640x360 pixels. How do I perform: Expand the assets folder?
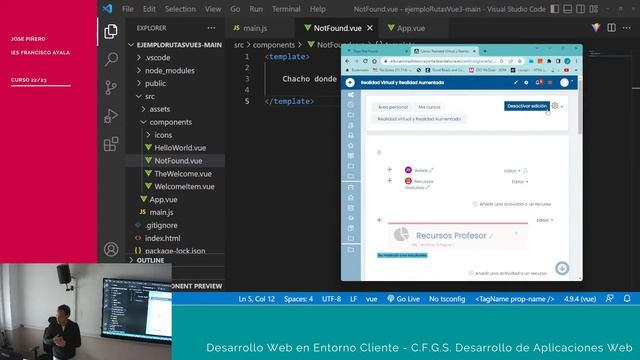coord(143,109)
